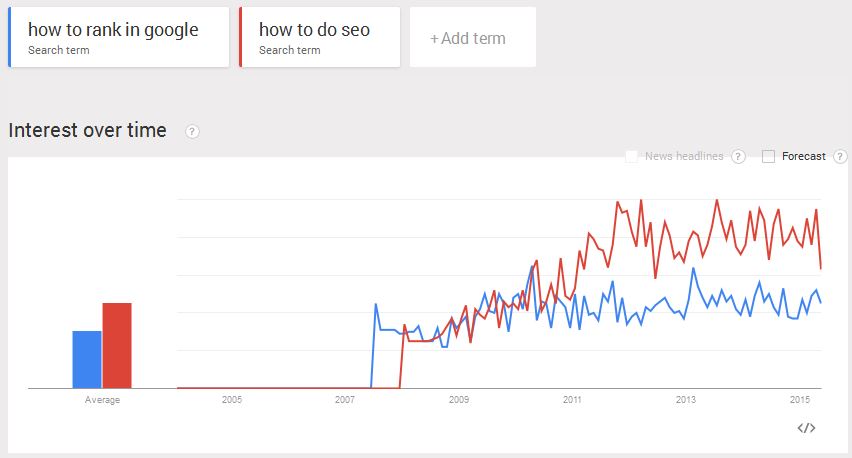Click help icon next to Forecast

click(x=840, y=156)
